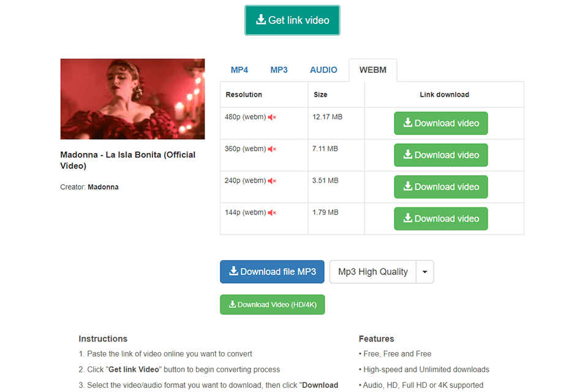The height and width of the screenshot is (392, 588).
Task: Select the AUDIO tab
Action: [x=323, y=70]
